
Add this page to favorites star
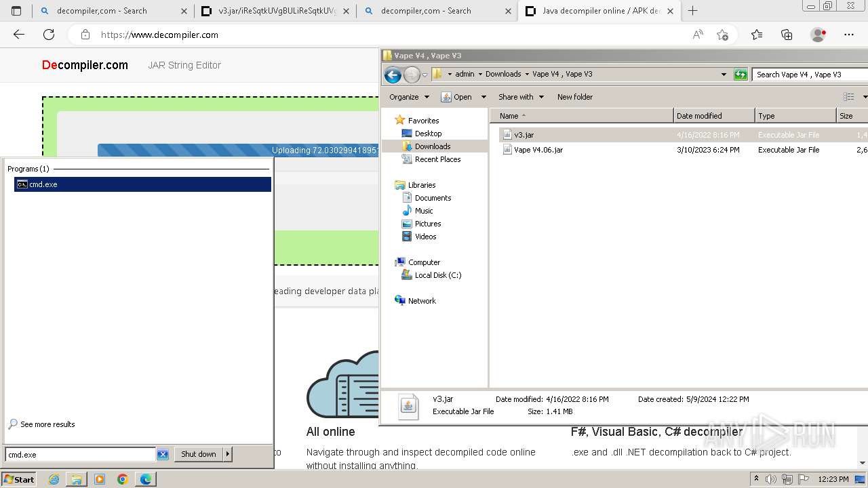click(722, 35)
